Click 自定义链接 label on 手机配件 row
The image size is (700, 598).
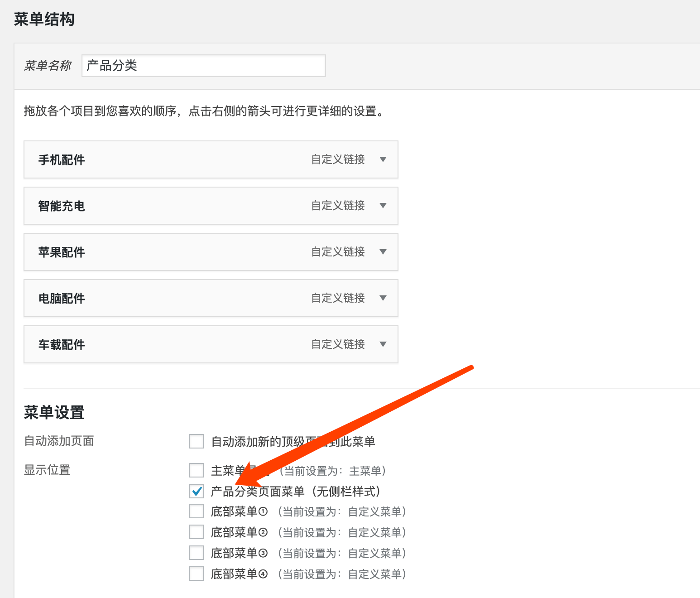337,159
